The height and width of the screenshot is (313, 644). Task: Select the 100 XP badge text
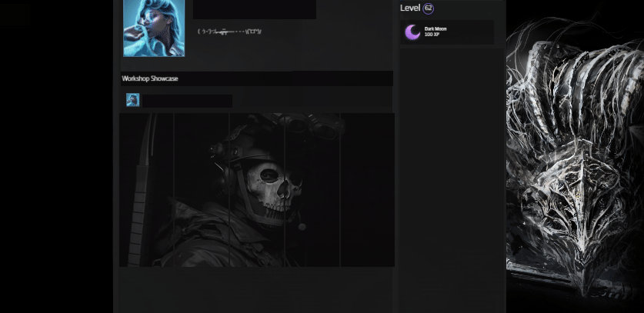pos(432,35)
